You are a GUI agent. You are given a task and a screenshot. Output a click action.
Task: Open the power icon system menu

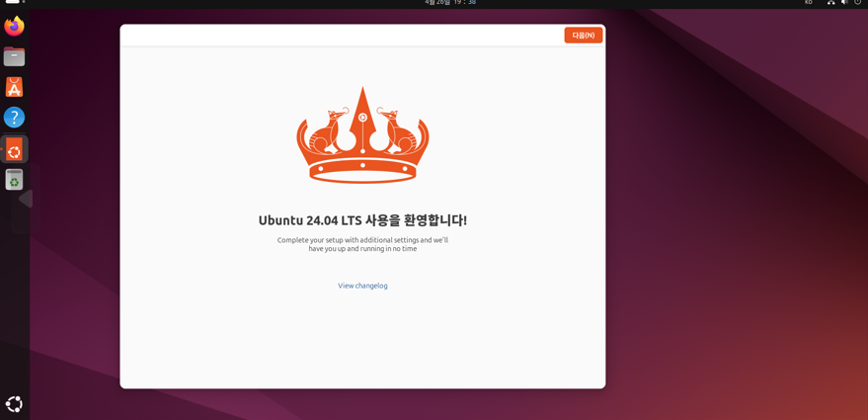coord(858,2)
